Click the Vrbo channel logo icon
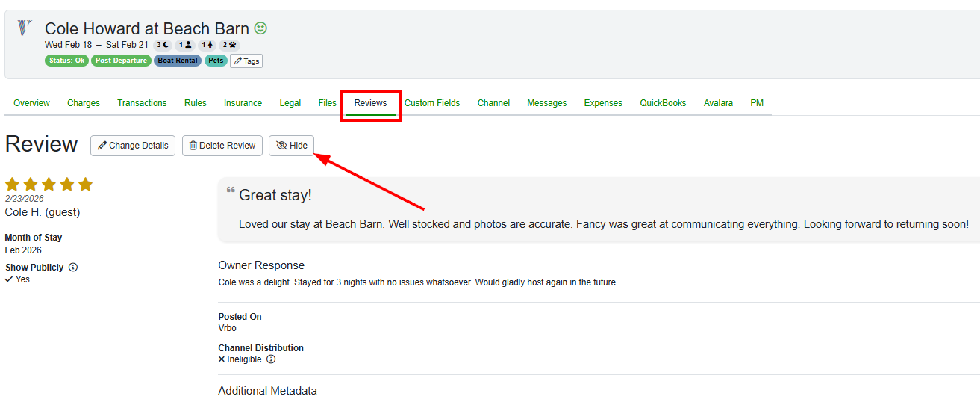The image size is (980, 411). coord(25,28)
